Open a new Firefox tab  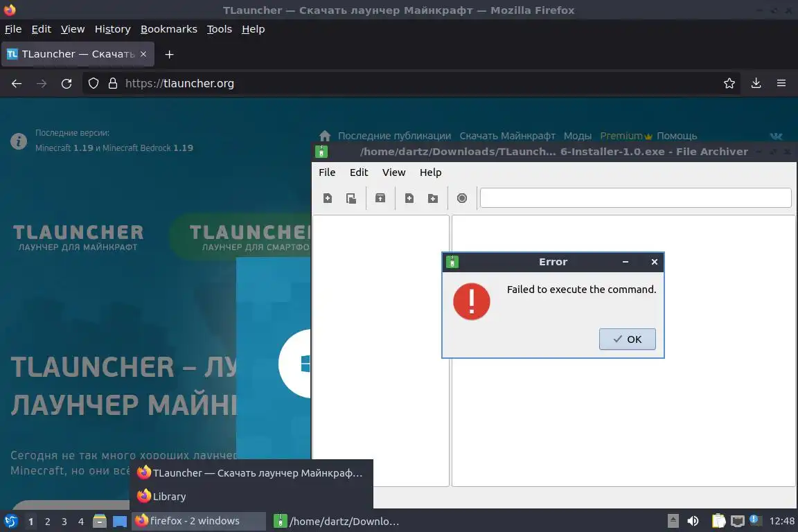(170, 54)
